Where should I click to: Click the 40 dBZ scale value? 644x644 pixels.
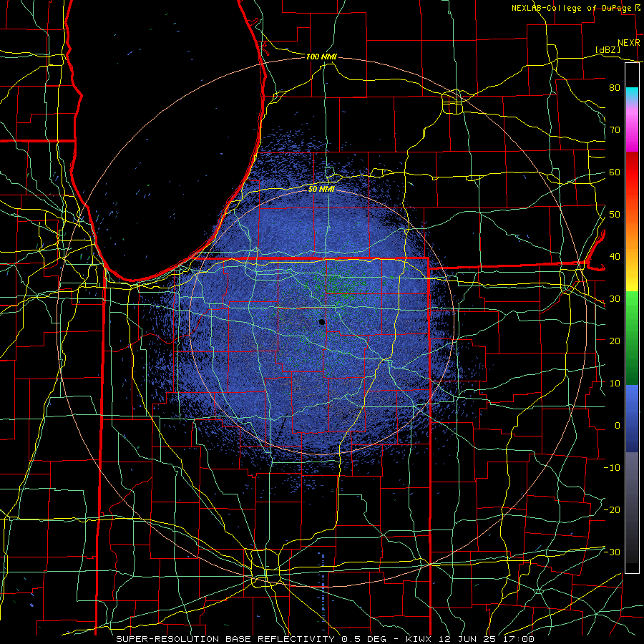coord(615,257)
